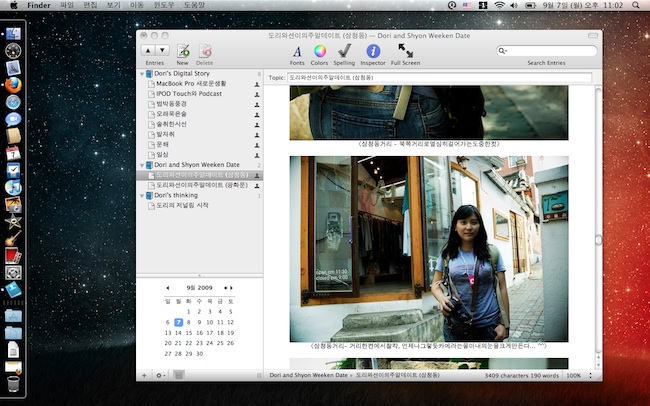650x406 pixels.
Task: Select day 1 in the calendar
Action: [x=189, y=311]
